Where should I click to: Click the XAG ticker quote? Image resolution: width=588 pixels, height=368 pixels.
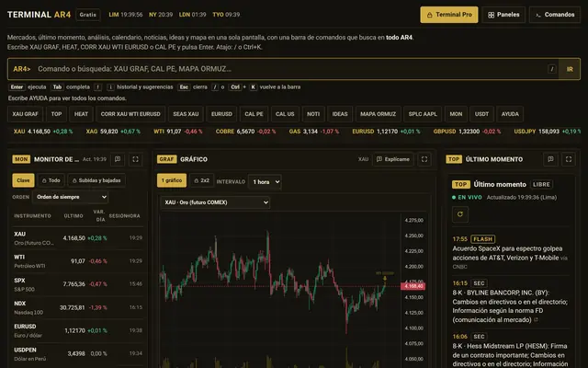(x=113, y=132)
